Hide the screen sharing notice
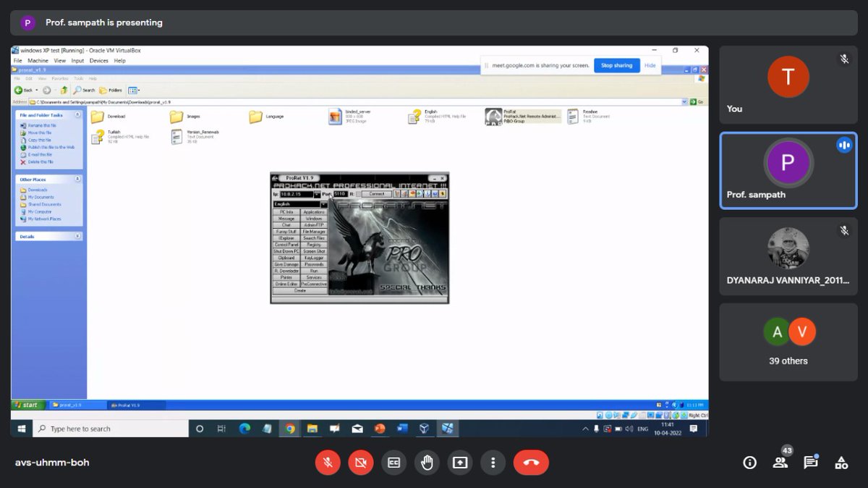Image resolution: width=868 pixels, height=488 pixels. pyautogui.click(x=650, y=65)
